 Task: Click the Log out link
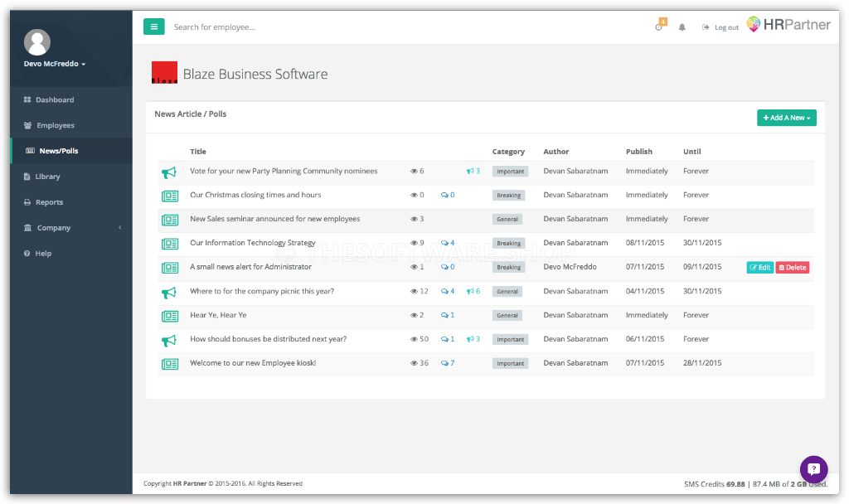[x=720, y=27]
